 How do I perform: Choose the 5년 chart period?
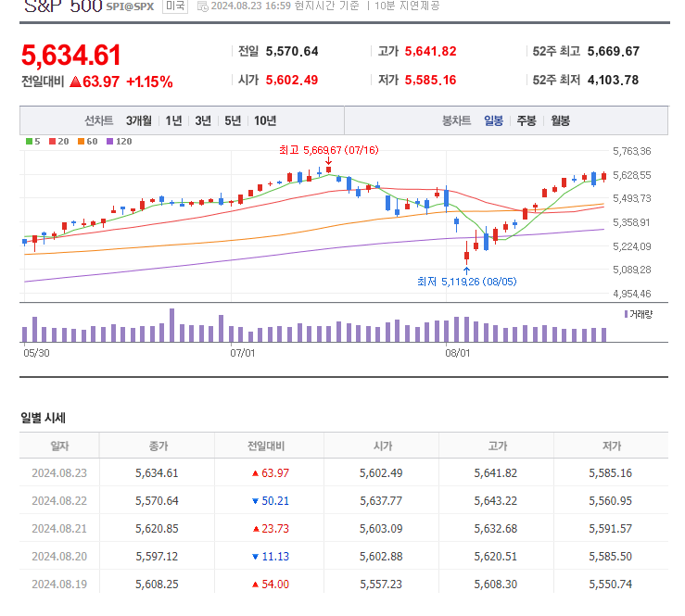point(233,120)
